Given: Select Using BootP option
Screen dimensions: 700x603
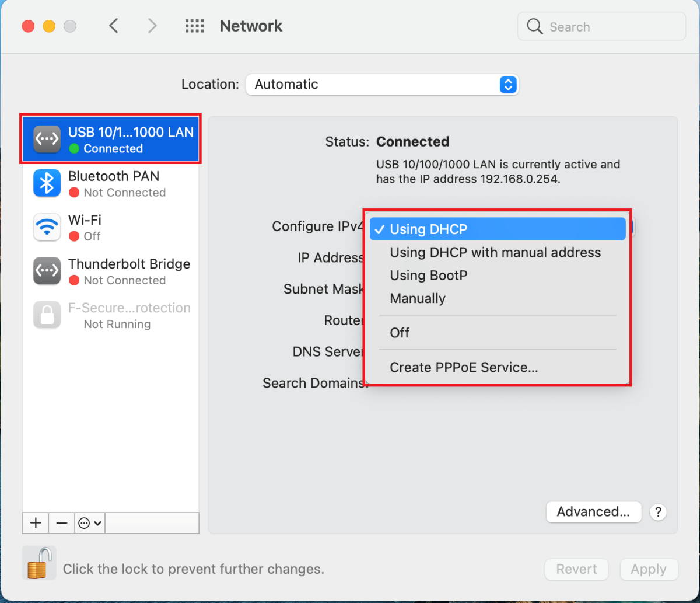Looking at the screenshot, I should coord(429,276).
